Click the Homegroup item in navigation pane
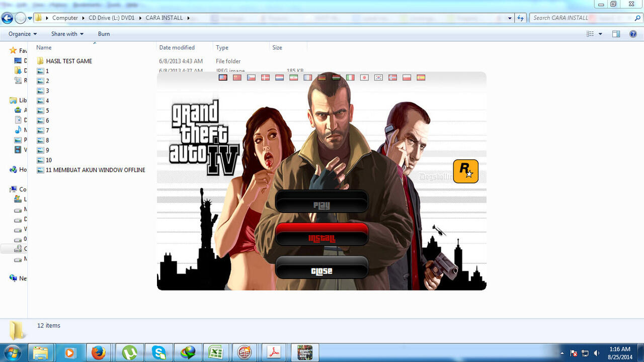 coord(18,170)
